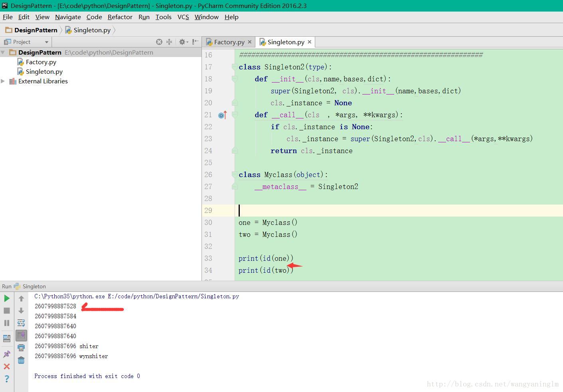Image resolution: width=563 pixels, height=392 pixels.
Task: Open the Edit menu
Action: 24,17
